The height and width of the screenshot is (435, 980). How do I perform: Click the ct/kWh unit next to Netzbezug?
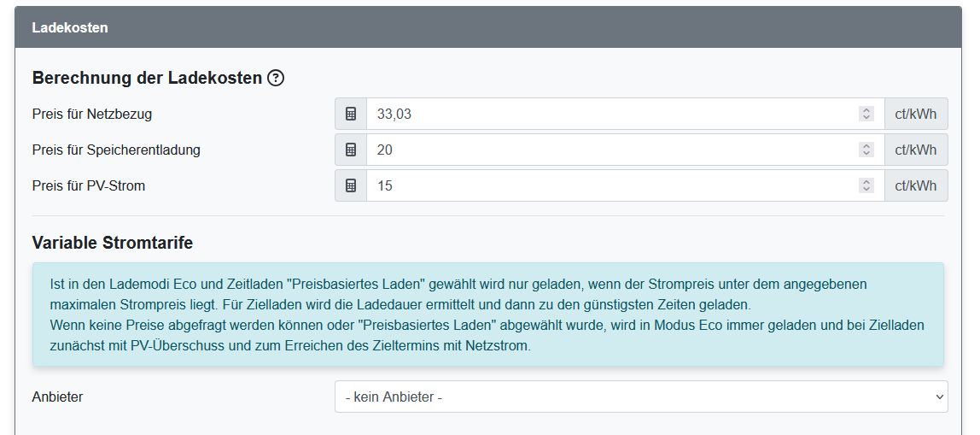click(915, 114)
